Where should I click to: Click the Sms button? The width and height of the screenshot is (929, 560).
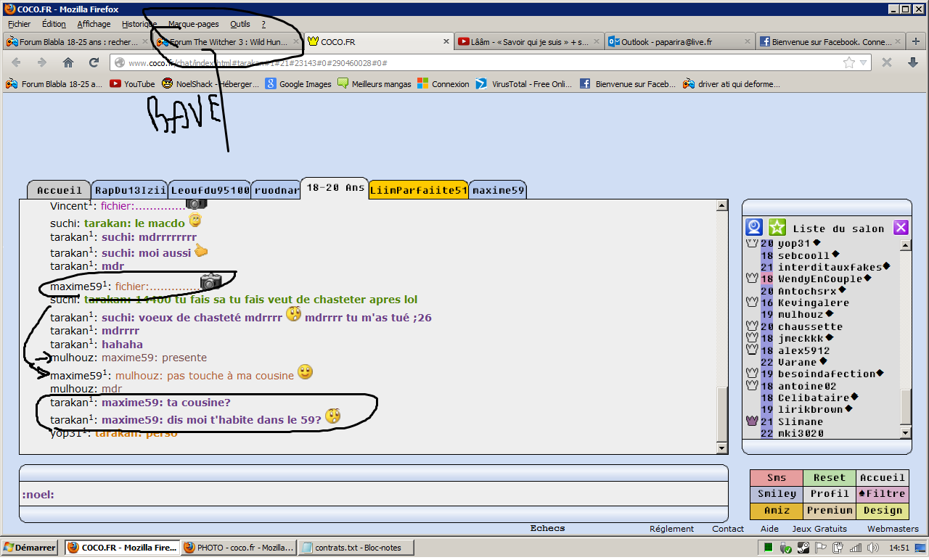776,477
